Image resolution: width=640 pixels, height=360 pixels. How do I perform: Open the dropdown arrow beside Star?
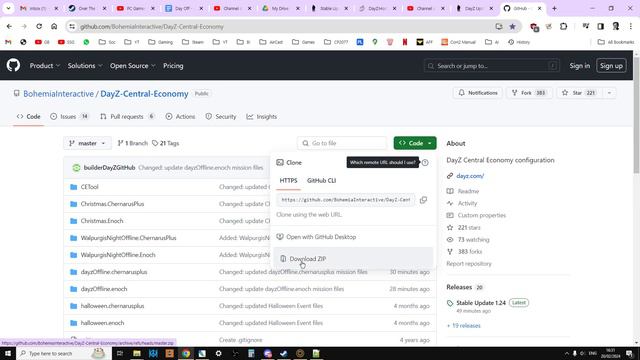609,93
